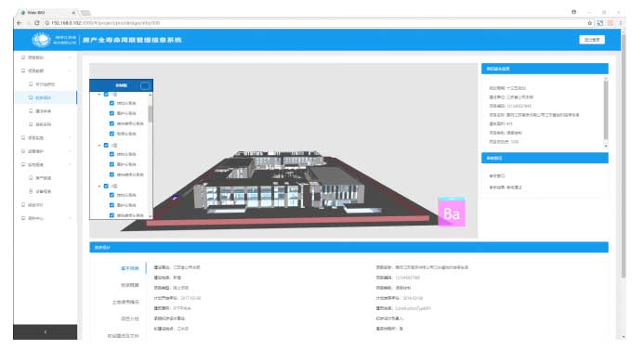This screenshot has height=349, width=644.
Task: Uncheck the third floor group checkbox in model tree
Action: pos(106,186)
